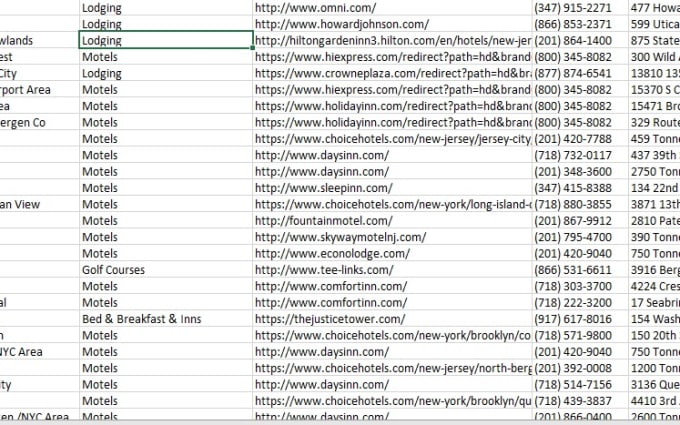Click phone number (201) 348-3600
Screen dimensions: 680x425
click(580, 172)
